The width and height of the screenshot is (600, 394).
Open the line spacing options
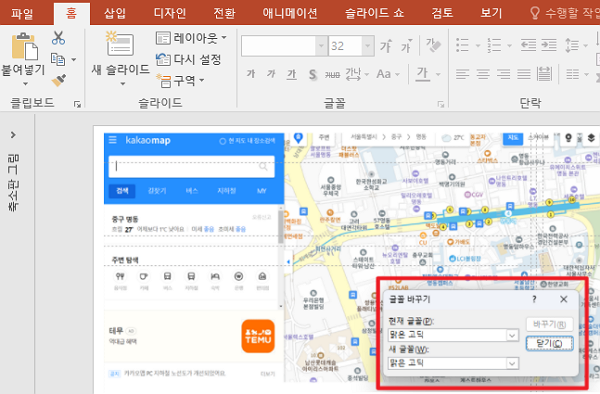click(576, 46)
